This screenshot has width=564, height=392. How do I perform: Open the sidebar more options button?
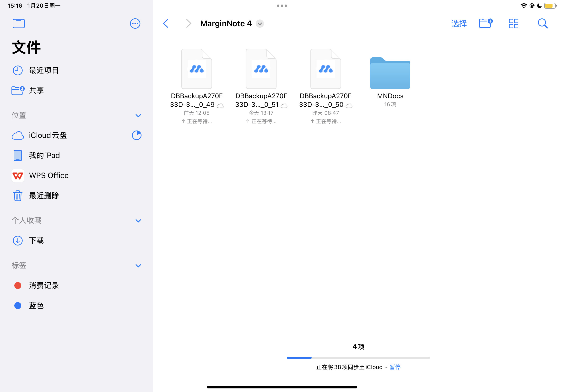tap(135, 24)
